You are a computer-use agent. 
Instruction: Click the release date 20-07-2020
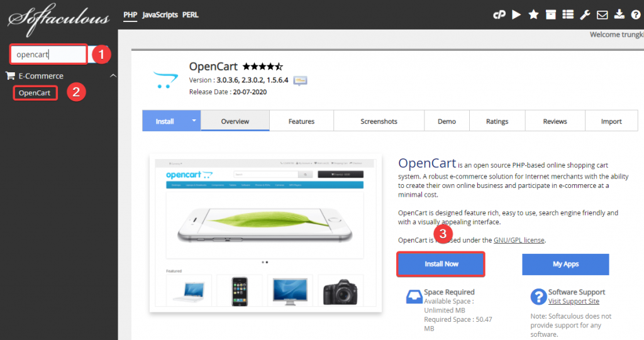point(250,92)
